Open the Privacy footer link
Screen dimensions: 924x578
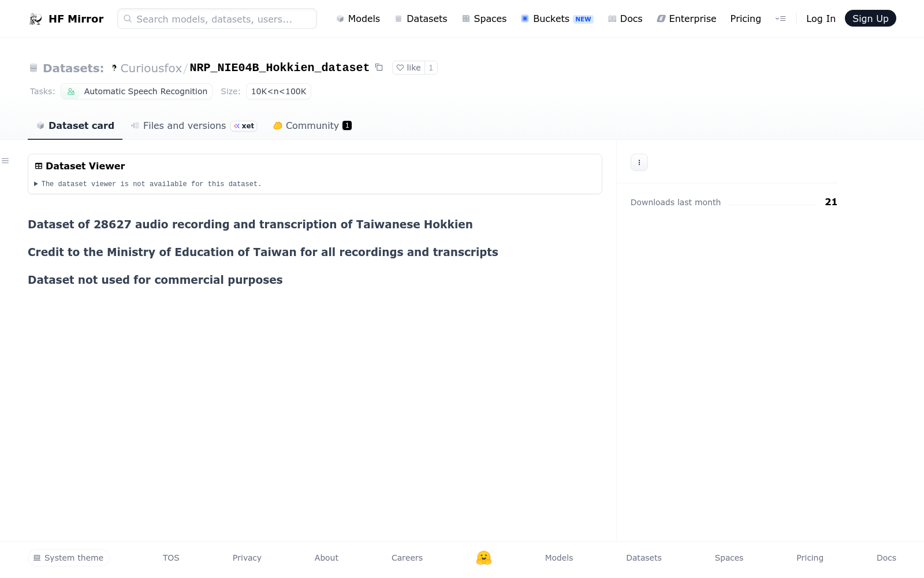tap(247, 558)
